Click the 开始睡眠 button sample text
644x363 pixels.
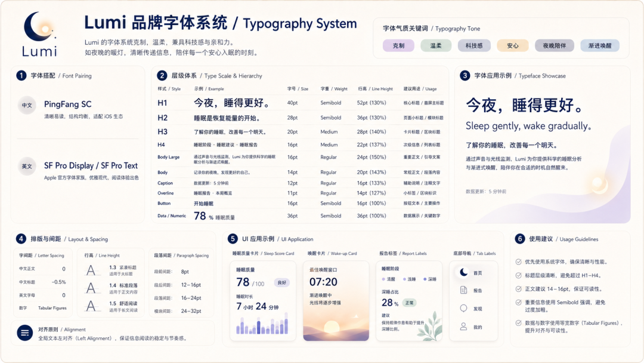(x=203, y=204)
